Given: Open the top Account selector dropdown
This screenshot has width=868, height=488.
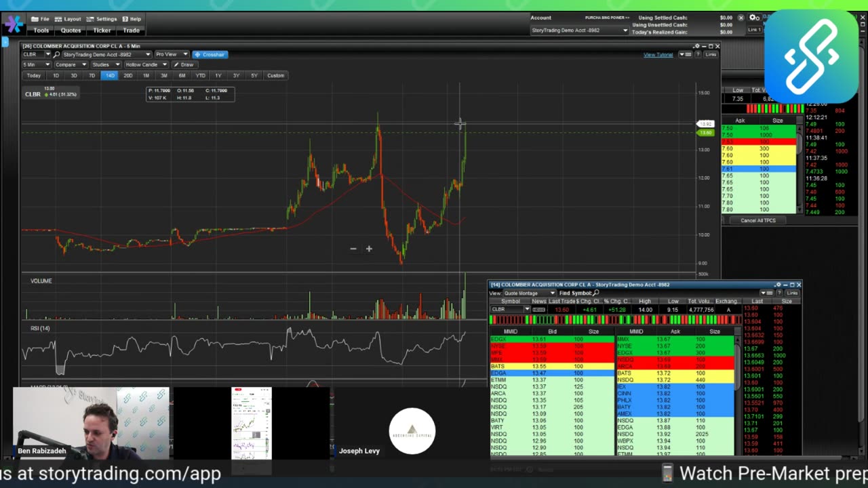Looking at the screenshot, I should click(580, 30).
